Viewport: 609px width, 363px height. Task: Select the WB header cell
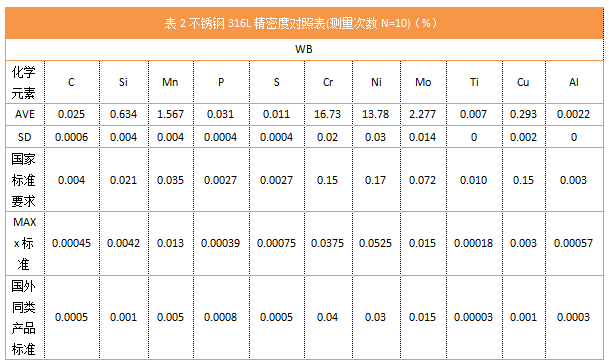[304, 49]
